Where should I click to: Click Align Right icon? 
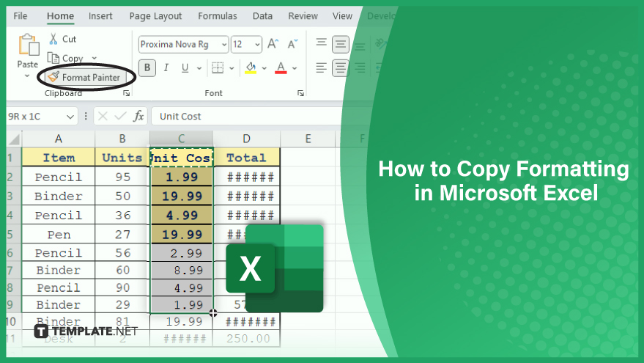[x=360, y=67]
